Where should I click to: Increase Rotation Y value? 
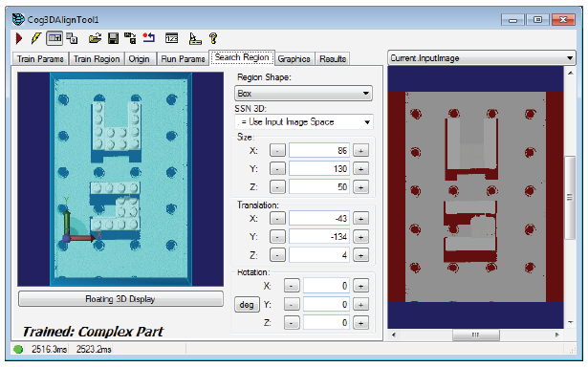[360, 304]
